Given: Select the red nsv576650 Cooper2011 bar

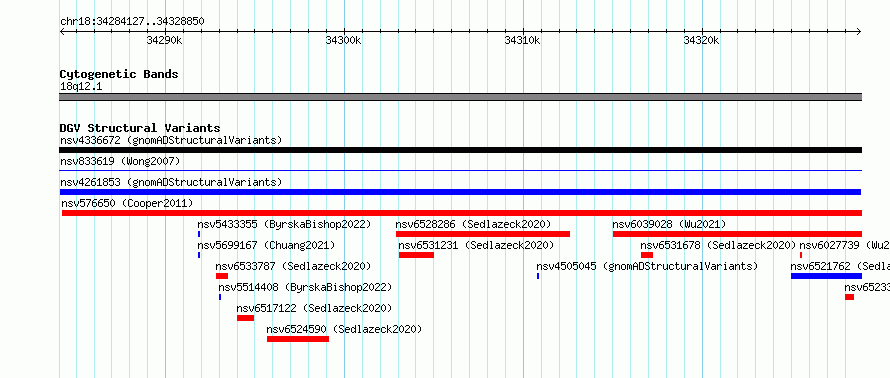Looking at the screenshot, I should [x=462, y=213].
